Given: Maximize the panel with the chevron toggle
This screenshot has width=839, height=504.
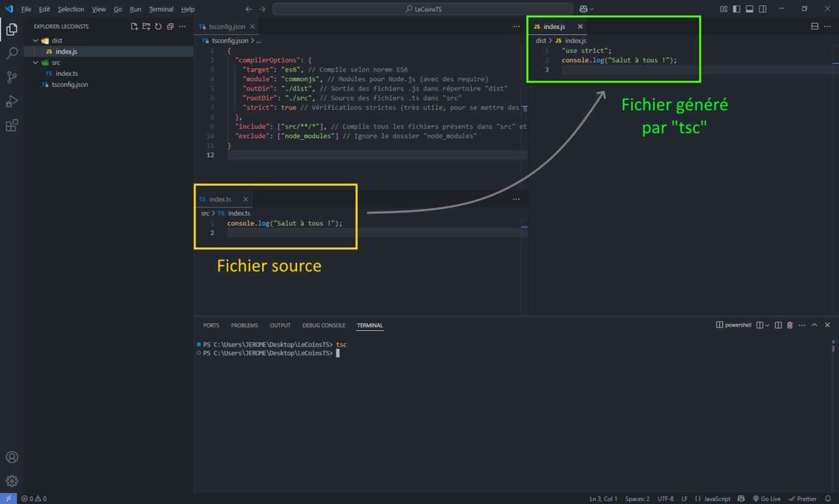Looking at the screenshot, I should click(814, 324).
